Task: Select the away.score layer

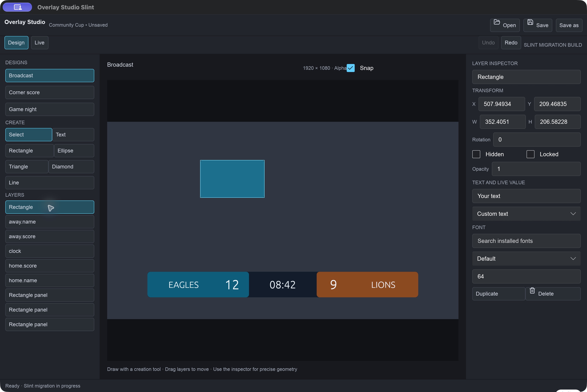Action: pos(50,236)
